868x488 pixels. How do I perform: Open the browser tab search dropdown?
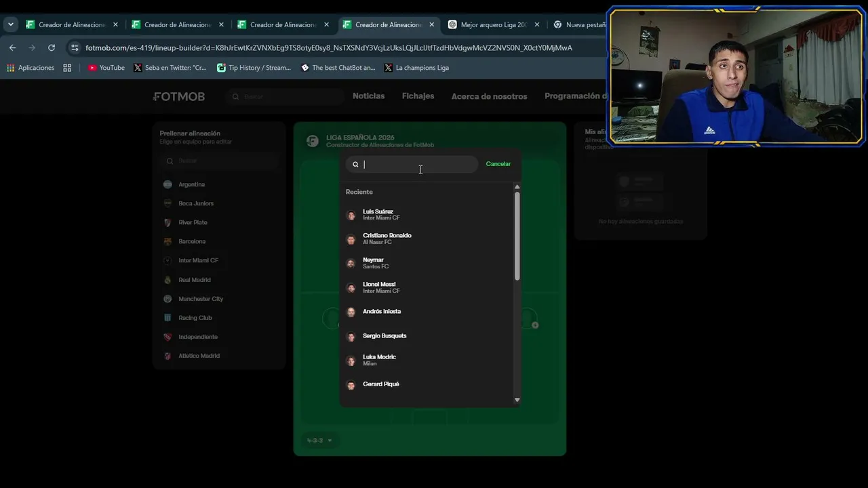click(11, 24)
